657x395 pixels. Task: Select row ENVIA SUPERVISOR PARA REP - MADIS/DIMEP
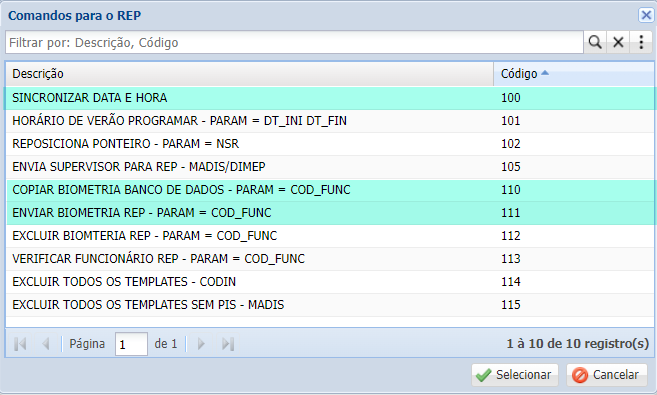pos(330,167)
